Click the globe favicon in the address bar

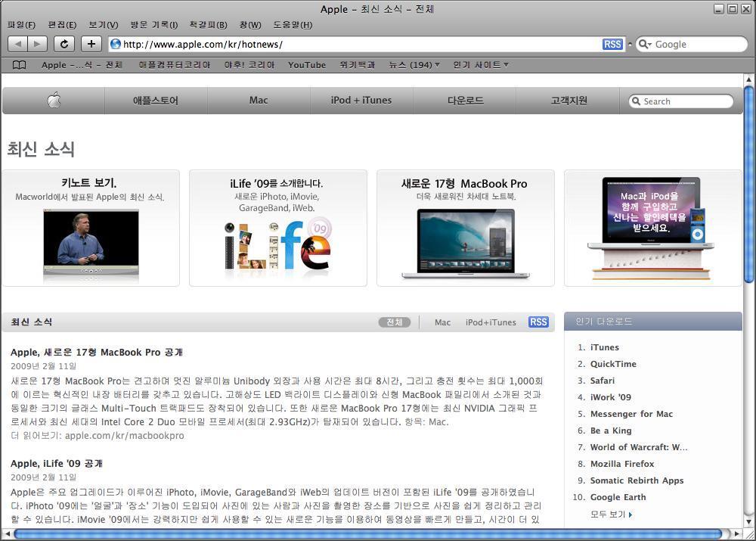115,44
